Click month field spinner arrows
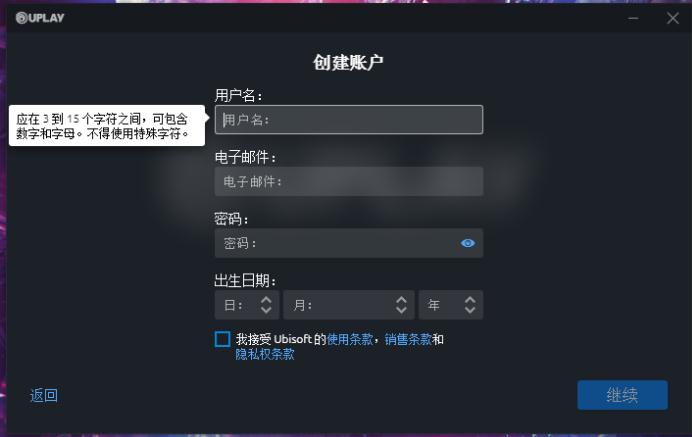The height and width of the screenshot is (437, 692). (401, 305)
